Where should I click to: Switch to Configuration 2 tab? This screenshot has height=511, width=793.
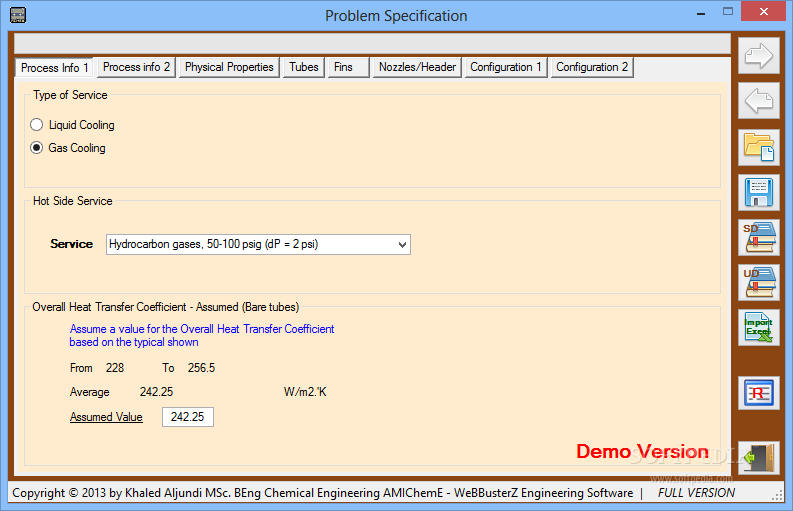[592, 67]
